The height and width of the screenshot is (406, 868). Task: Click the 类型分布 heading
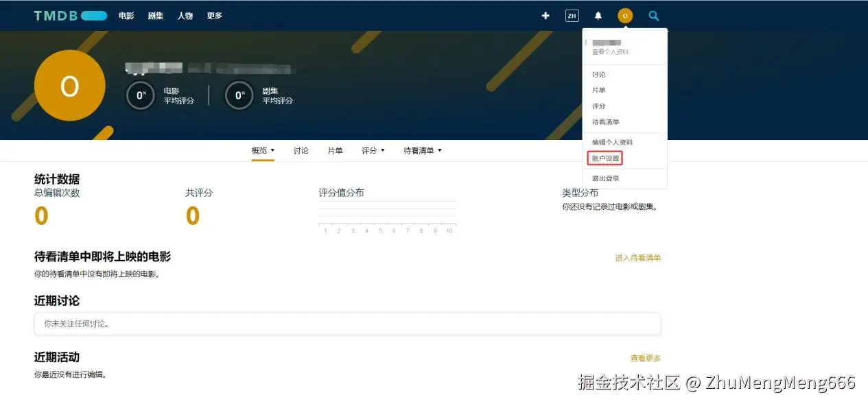pyautogui.click(x=580, y=193)
